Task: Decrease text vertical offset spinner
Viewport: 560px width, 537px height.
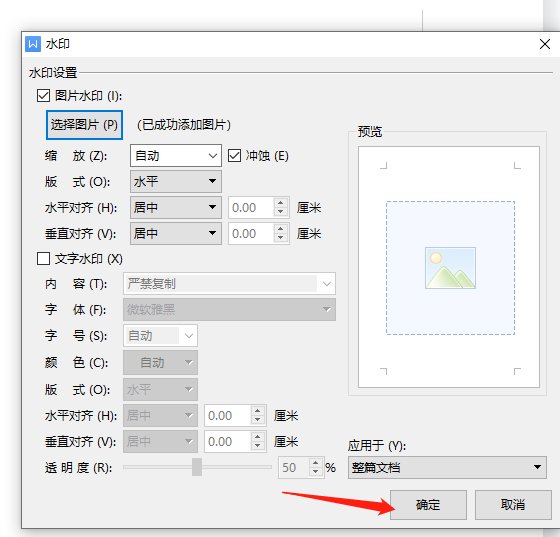Action: coord(257,446)
